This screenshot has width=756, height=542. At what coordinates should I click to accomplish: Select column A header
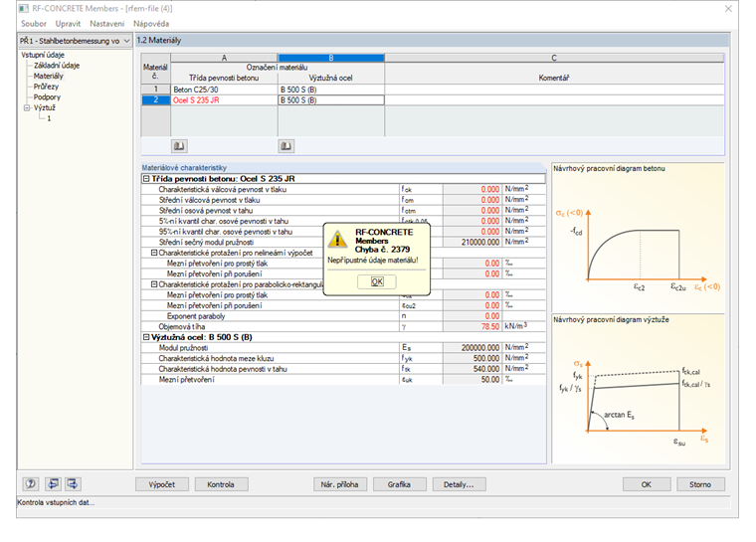point(224,58)
